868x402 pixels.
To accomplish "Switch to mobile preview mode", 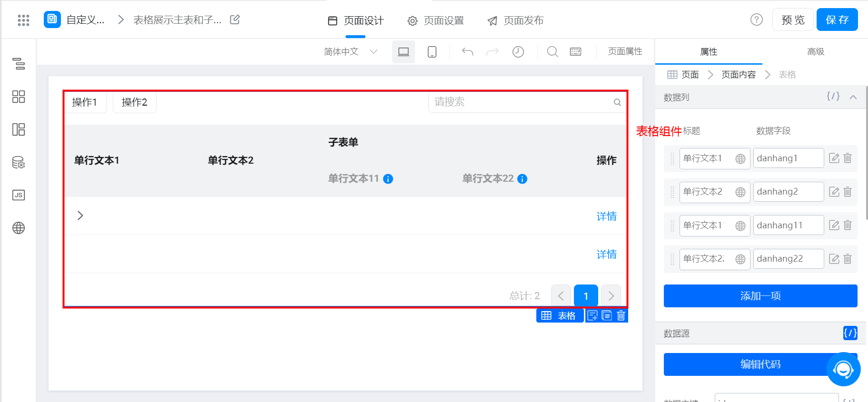I will pos(432,51).
